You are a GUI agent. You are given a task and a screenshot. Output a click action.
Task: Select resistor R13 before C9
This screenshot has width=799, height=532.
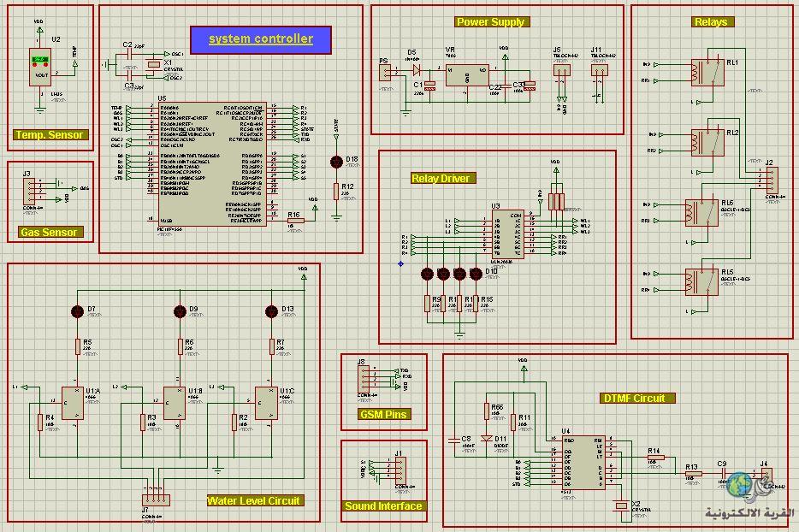click(694, 473)
